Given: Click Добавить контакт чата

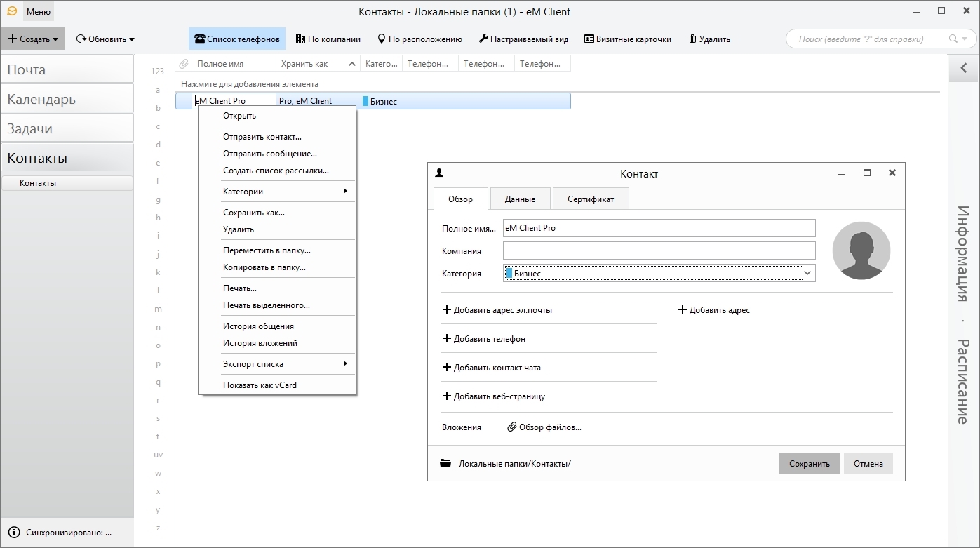Looking at the screenshot, I should [492, 368].
